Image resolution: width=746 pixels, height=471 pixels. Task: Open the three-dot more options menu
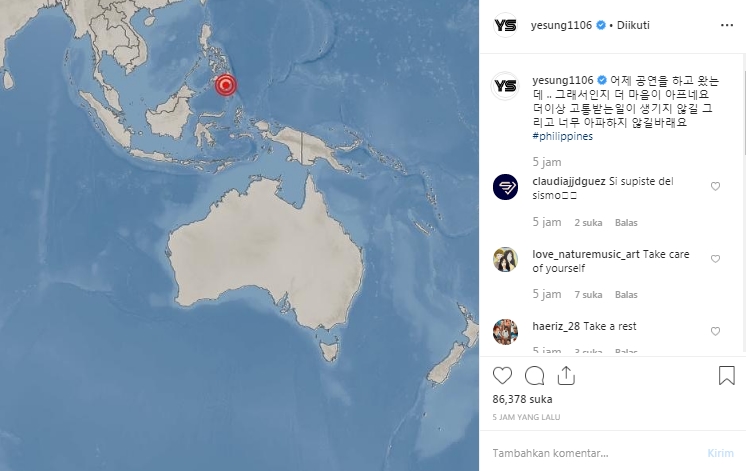tap(727, 25)
